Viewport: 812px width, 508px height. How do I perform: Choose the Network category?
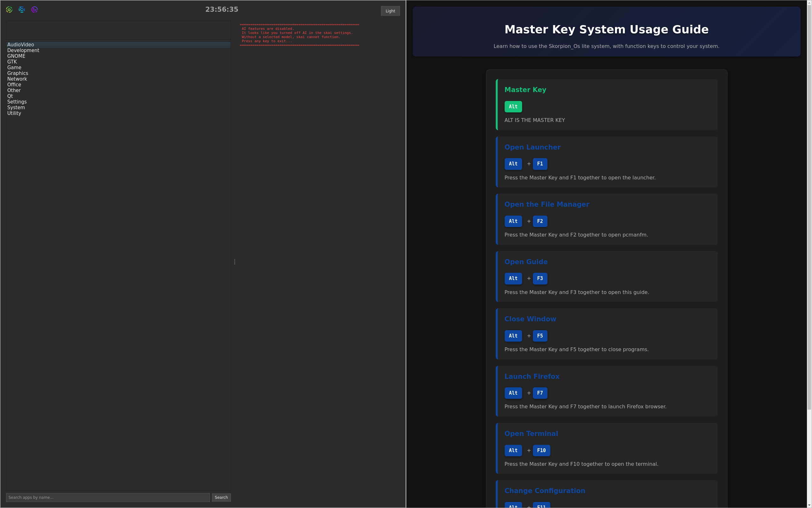click(x=118, y=79)
